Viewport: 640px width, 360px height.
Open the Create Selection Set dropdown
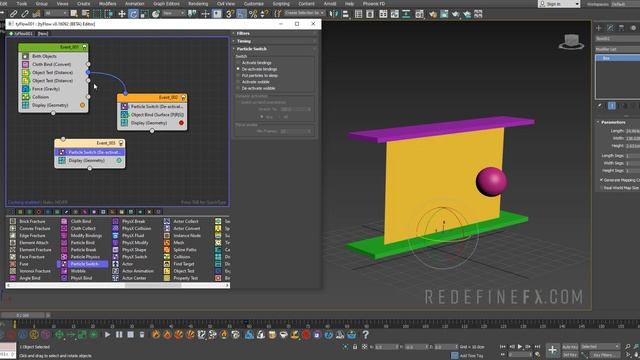[x=304, y=13]
